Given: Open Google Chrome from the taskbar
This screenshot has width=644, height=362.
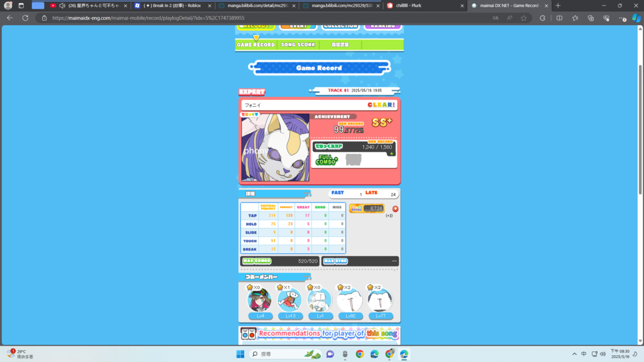Looking at the screenshot, I should [359, 354].
